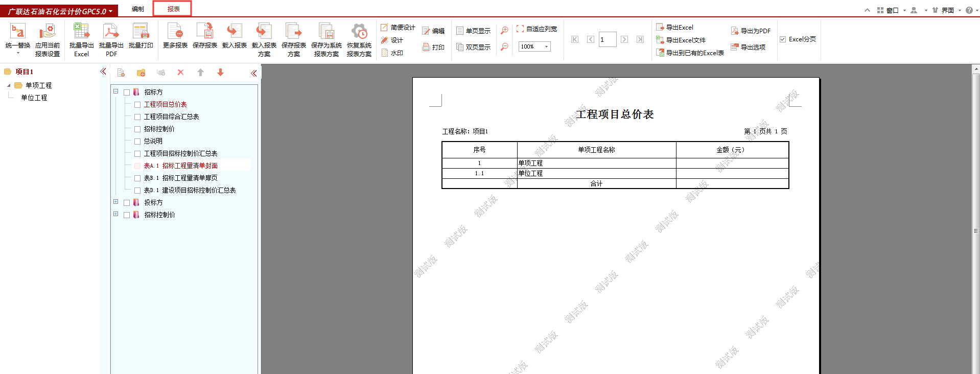Open the 广联达石油石化云计价GPC5.0 application menu

59,11
